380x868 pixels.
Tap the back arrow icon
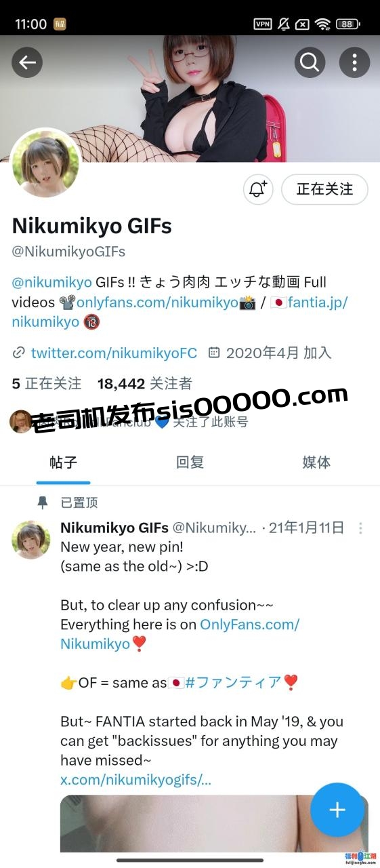pos(27,63)
